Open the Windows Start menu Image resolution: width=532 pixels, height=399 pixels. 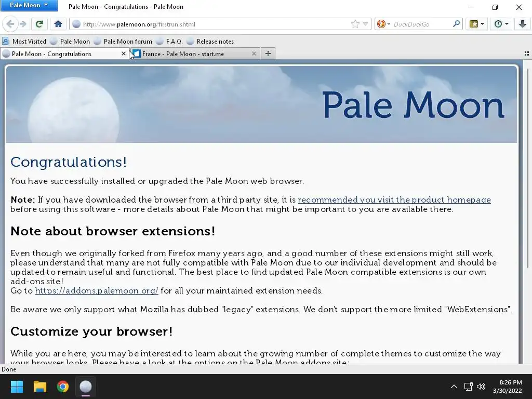(17, 387)
